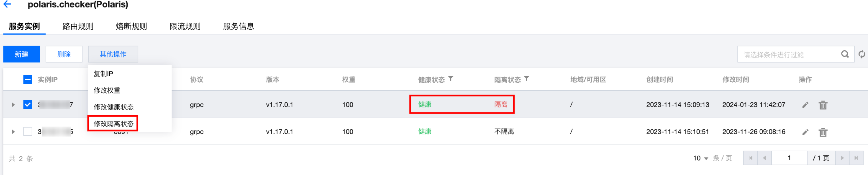The image size is (868, 175).
Task: Click the 新建 button
Action: coord(22,54)
